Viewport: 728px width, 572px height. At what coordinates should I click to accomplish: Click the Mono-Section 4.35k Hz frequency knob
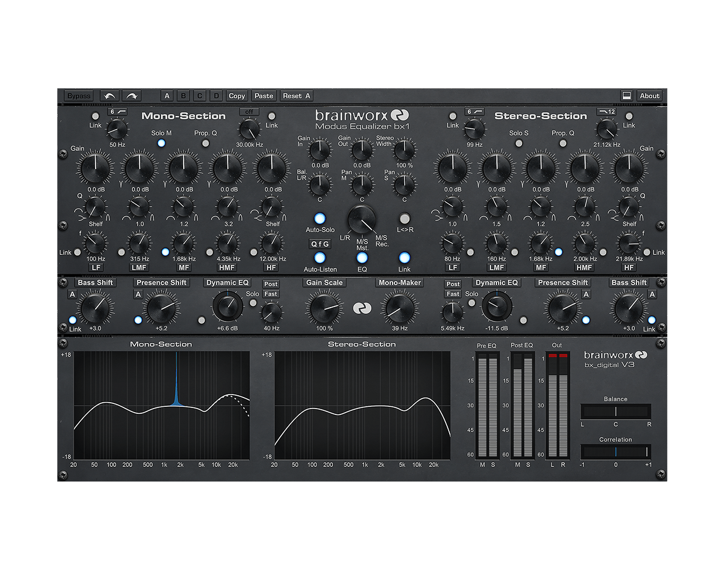(x=228, y=243)
